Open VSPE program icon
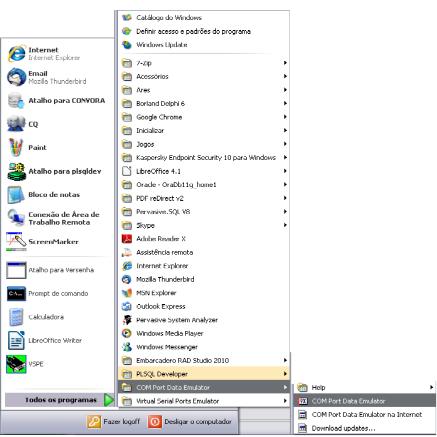 (x=16, y=364)
